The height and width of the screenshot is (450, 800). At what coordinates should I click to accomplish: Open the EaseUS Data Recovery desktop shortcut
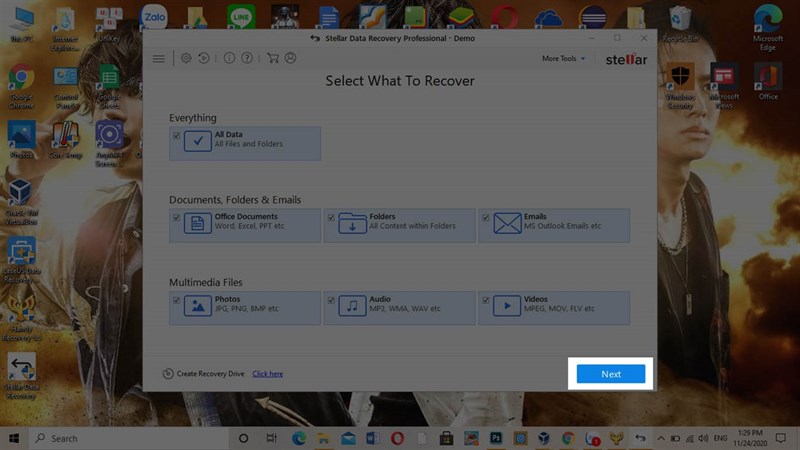click(21, 260)
